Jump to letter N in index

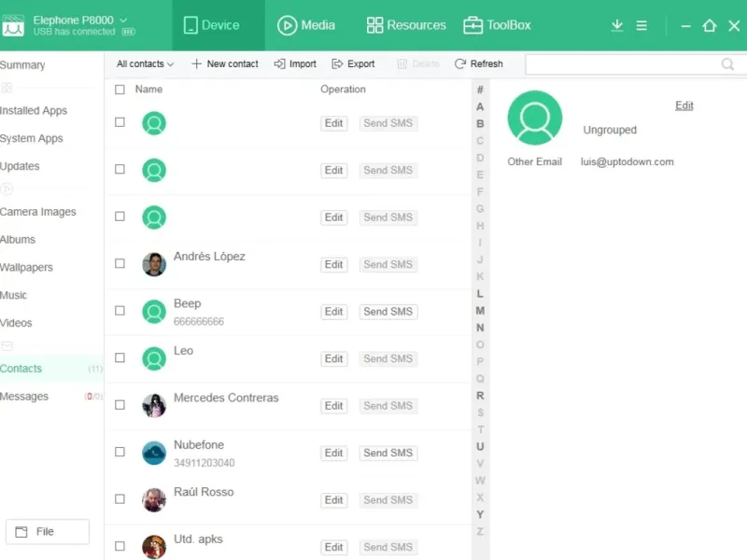(480, 328)
